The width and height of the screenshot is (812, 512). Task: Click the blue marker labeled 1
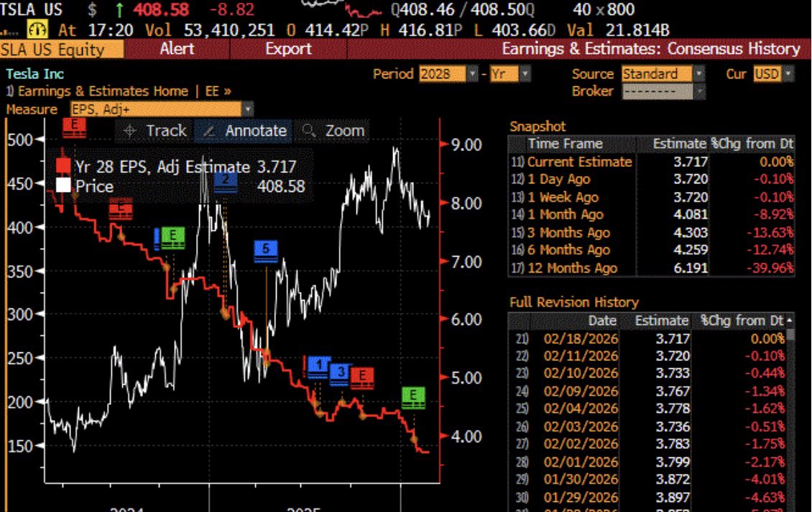tap(320, 367)
